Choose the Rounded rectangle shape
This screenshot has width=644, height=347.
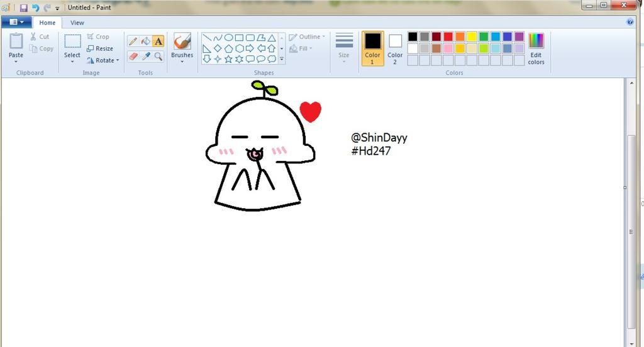[x=250, y=38]
